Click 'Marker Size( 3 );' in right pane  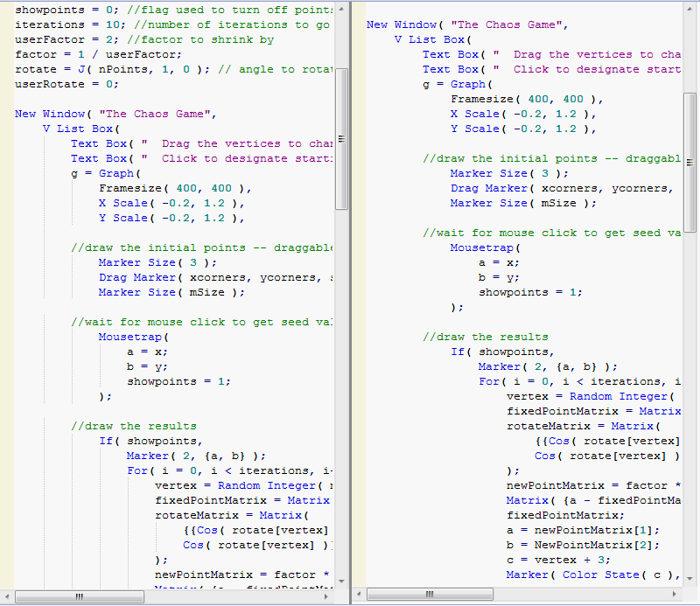(509, 174)
